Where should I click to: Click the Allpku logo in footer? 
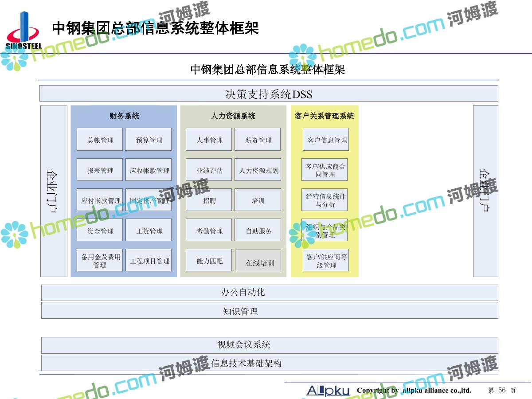(328, 391)
